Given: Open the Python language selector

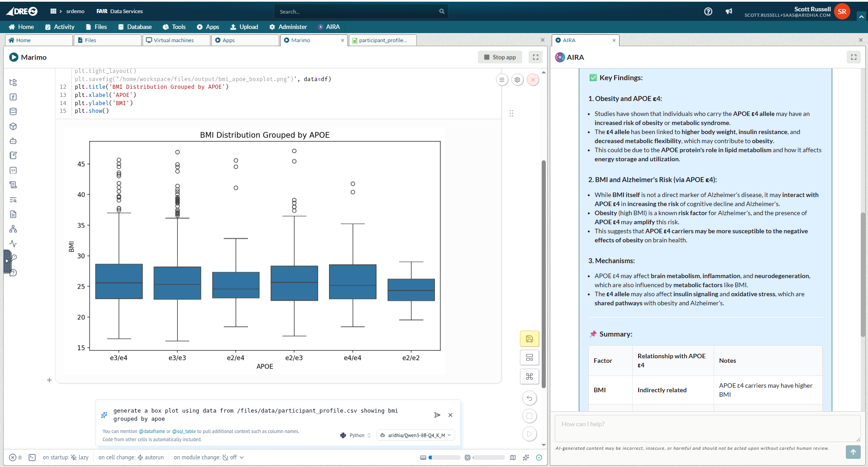Looking at the screenshot, I should [356, 435].
